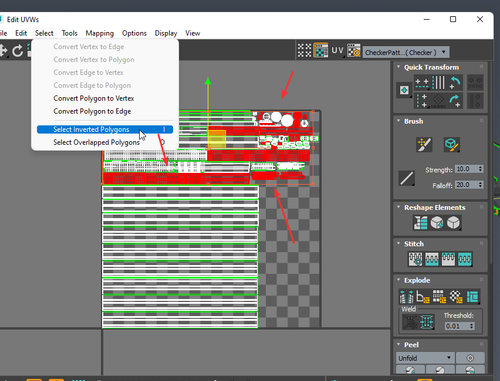
Task: Click Convert Polygon to Edge
Action: (x=92, y=111)
